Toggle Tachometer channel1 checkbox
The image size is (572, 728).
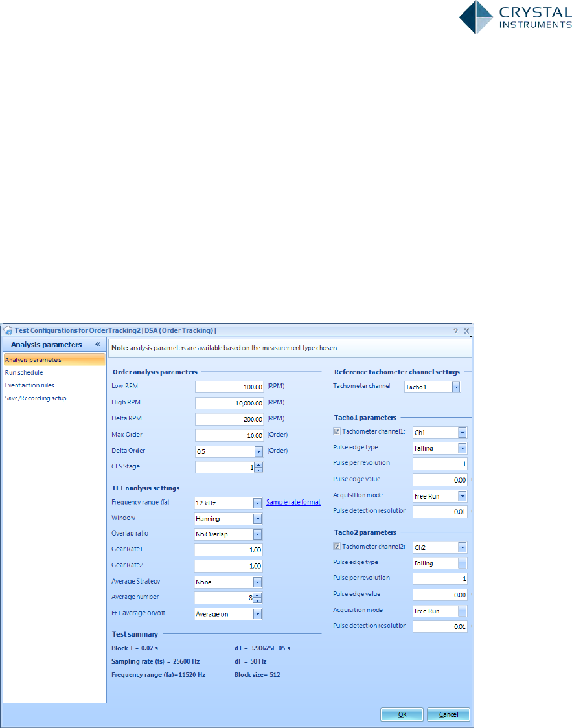coord(337,431)
